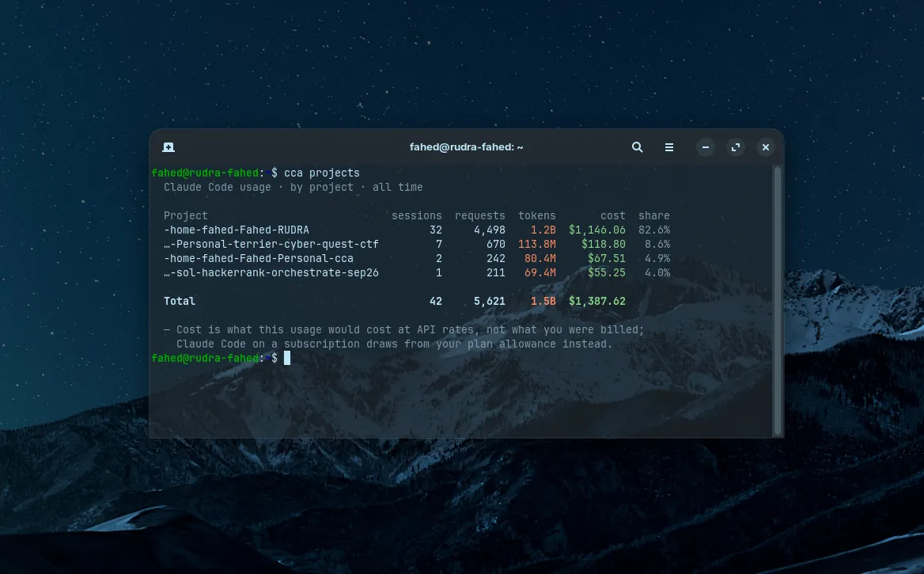Click the $118.80 cost value
The height and width of the screenshot is (574, 924).
point(604,244)
